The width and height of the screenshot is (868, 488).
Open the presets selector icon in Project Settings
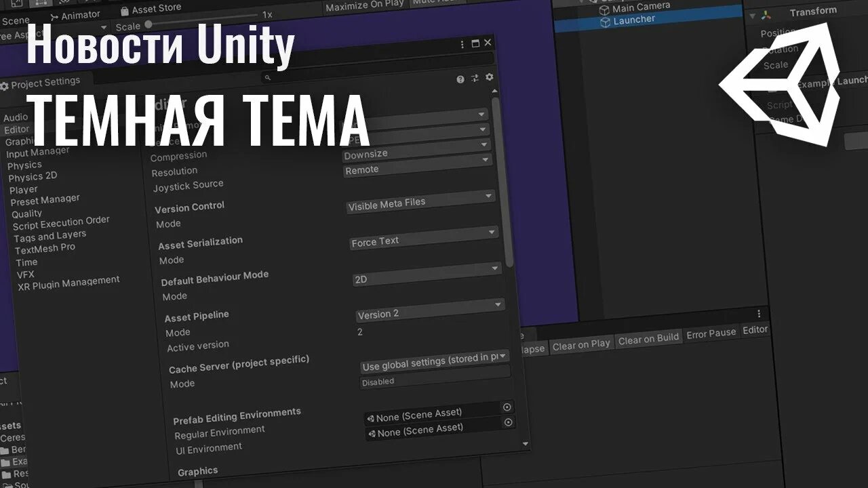tap(475, 79)
